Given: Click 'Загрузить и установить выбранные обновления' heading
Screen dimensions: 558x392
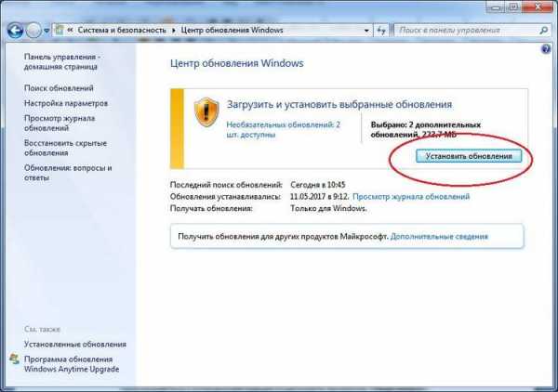Looking at the screenshot, I should (339, 104).
